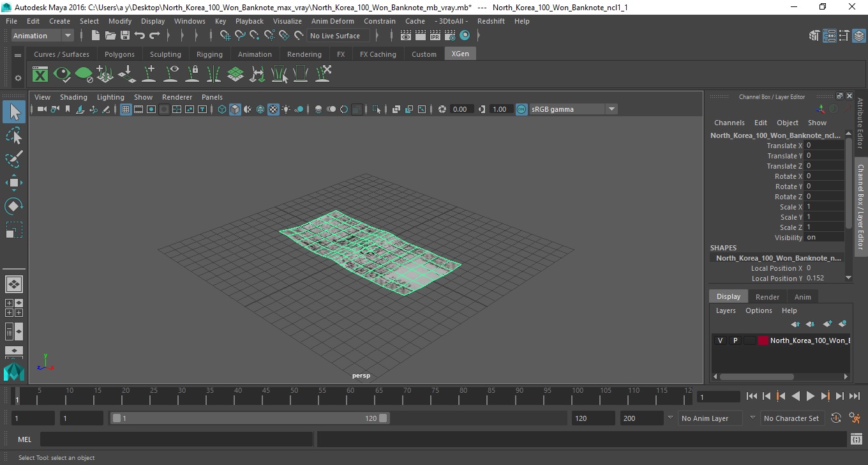This screenshot has width=868, height=465.
Task: Open a scene file
Action: tap(110, 36)
